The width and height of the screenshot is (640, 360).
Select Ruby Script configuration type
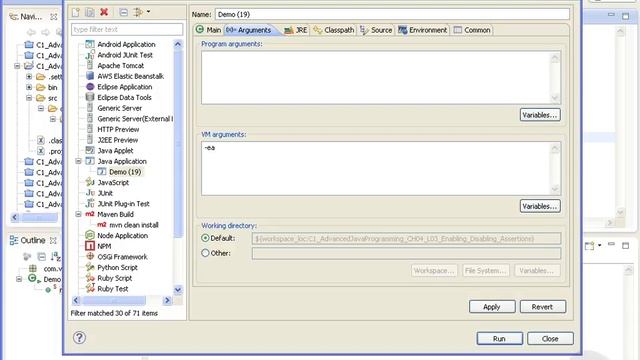pyautogui.click(x=114, y=278)
